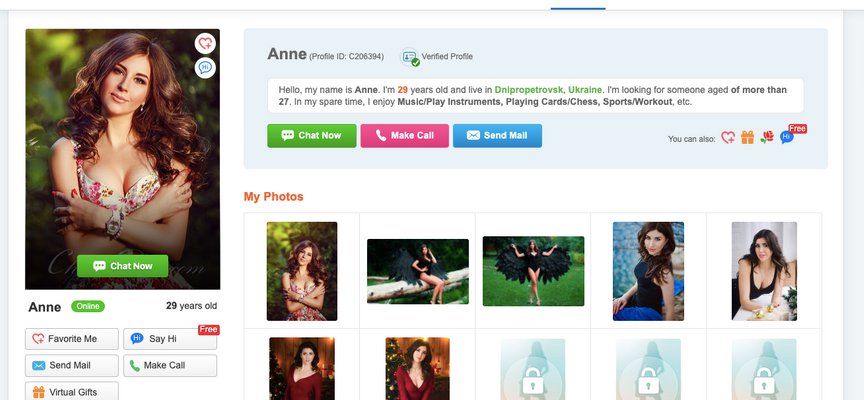The width and height of the screenshot is (864, 400).
Task: Click the Verified Profile badge icon
Action: (x=409, y=57)
